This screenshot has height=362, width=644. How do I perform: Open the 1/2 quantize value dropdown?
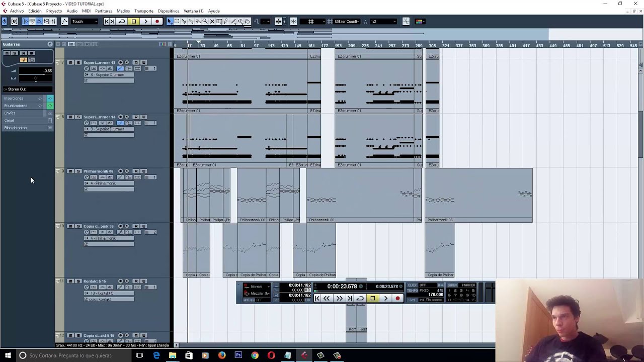382,21
